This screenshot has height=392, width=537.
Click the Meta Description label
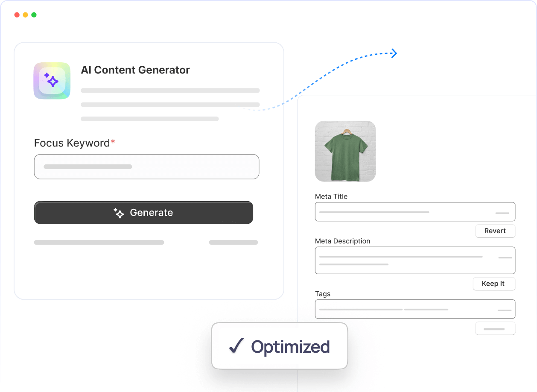point(343,241)
